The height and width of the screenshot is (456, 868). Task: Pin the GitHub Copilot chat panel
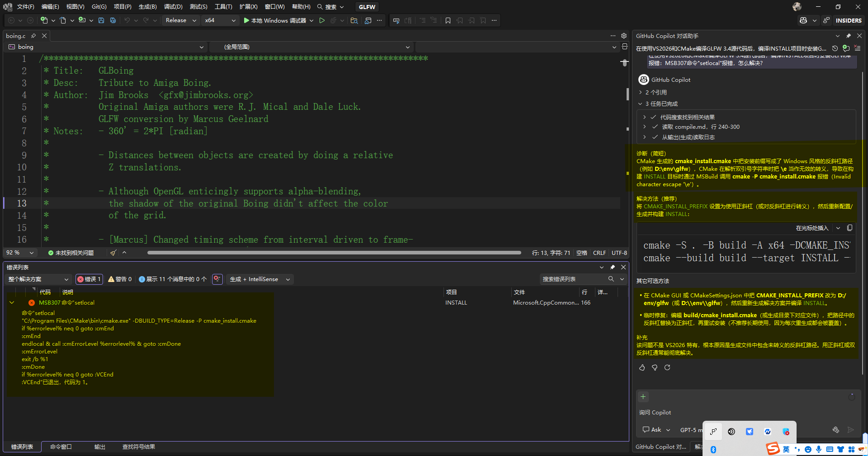point(849,36)
